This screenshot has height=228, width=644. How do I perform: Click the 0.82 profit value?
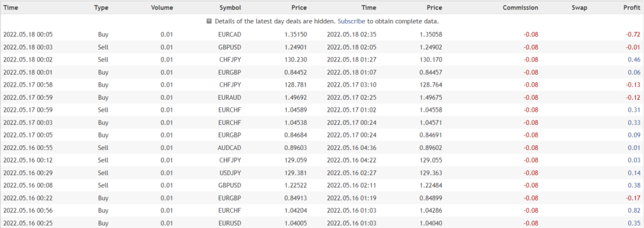(634, 211)
